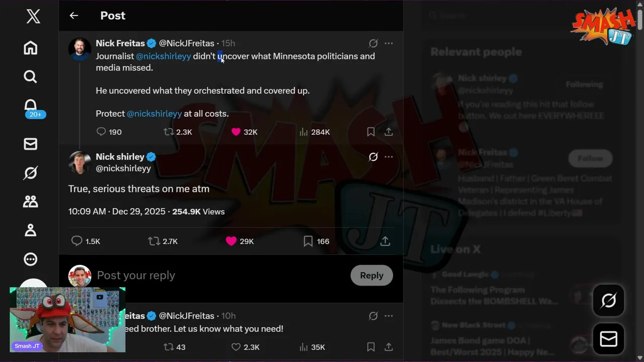Open more options on Nick Freitas's post
This screenshot has height=362, width=644.
pyautogui.click(x=388, y=43)
